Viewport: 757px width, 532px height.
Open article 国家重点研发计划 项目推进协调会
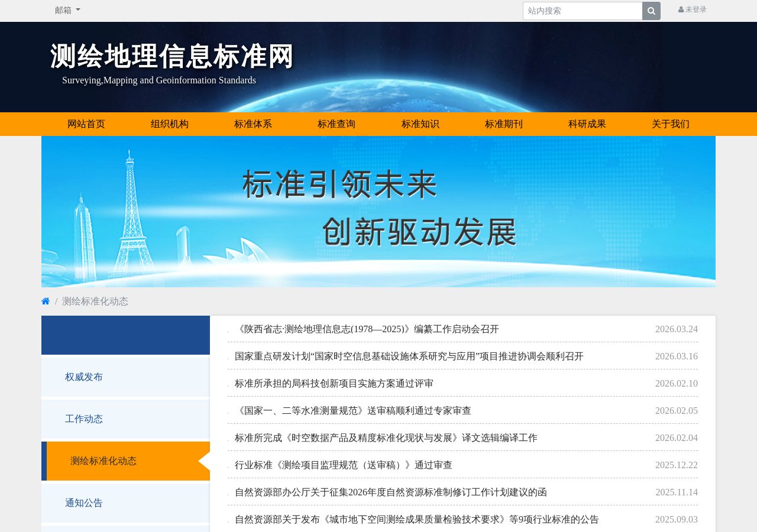[x=409, y=356]
